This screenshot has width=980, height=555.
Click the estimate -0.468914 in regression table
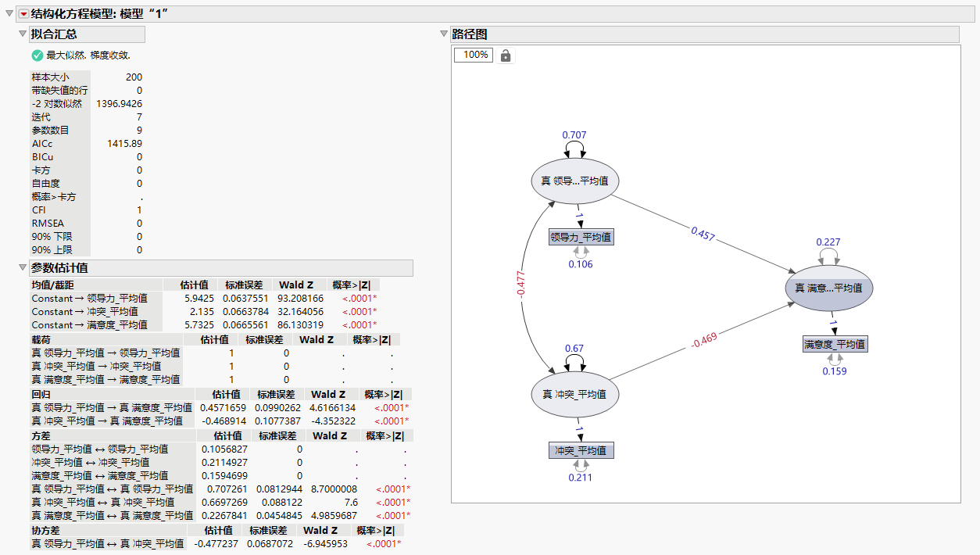pos(223,421)
